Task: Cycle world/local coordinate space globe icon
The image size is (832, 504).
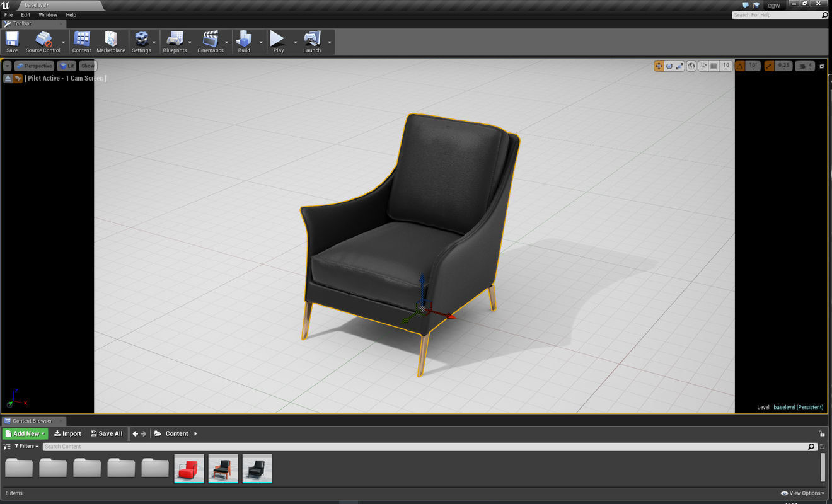Action: click(x=691, y=66)
